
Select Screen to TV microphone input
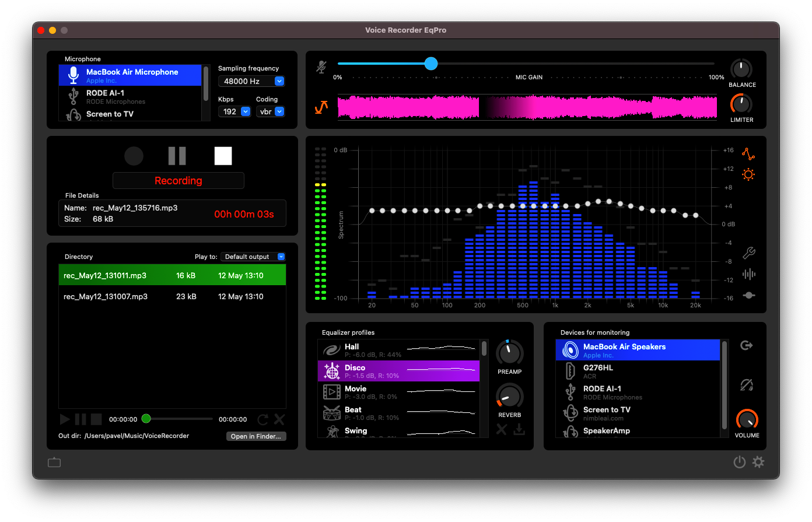point(130,114)
